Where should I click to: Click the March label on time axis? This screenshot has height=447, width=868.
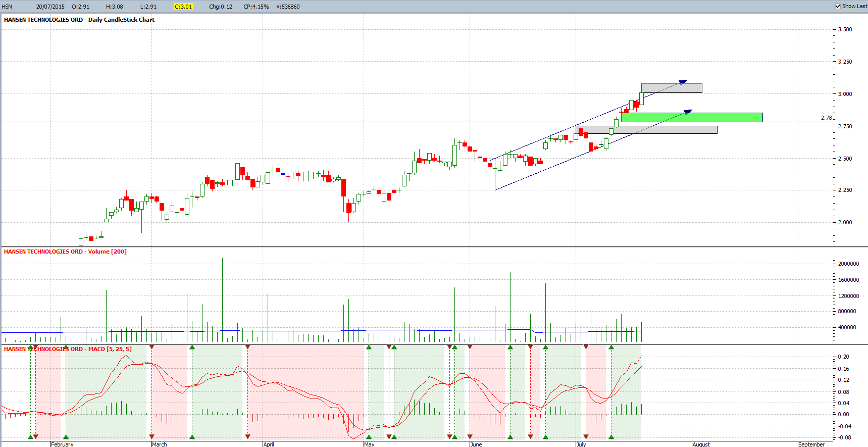(x=160, y=444)
